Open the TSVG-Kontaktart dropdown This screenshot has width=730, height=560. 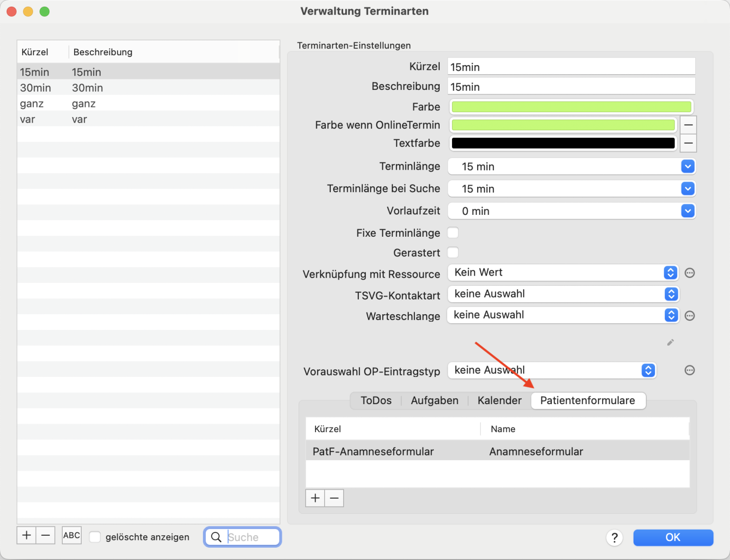563,294
